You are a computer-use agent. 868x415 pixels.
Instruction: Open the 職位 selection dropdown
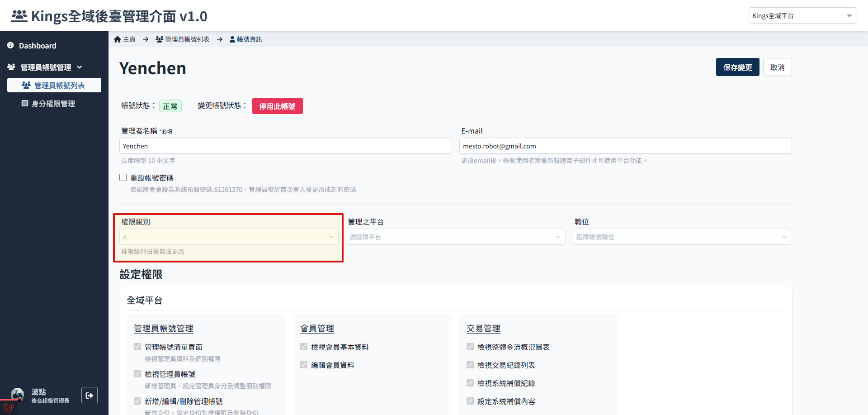pos(682,237)
